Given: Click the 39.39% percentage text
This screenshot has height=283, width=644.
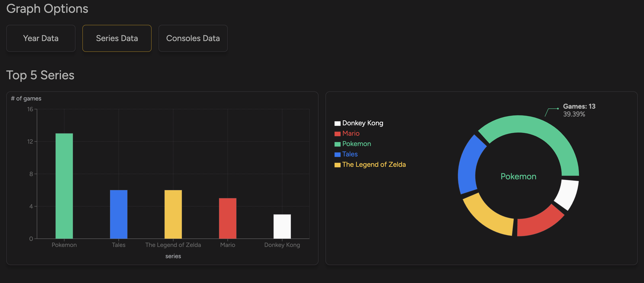Looking at the screenshot, I should point(574,114).
